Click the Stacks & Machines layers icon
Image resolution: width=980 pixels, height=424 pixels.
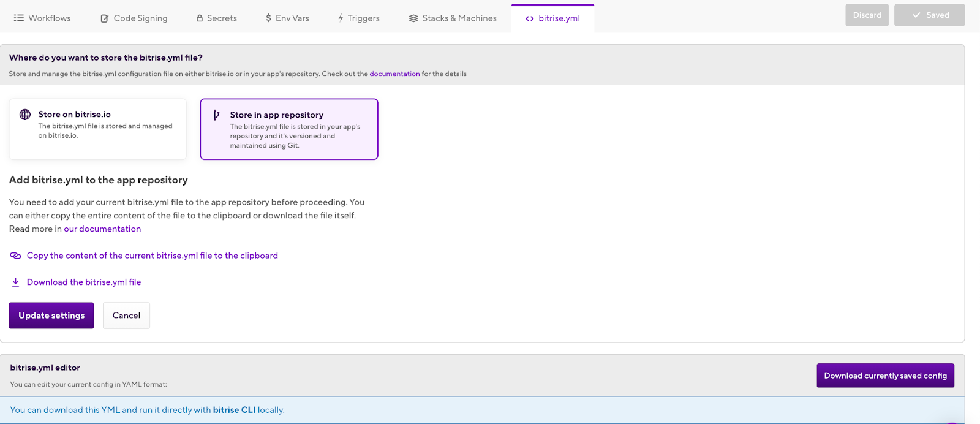(x=413, y=18)
